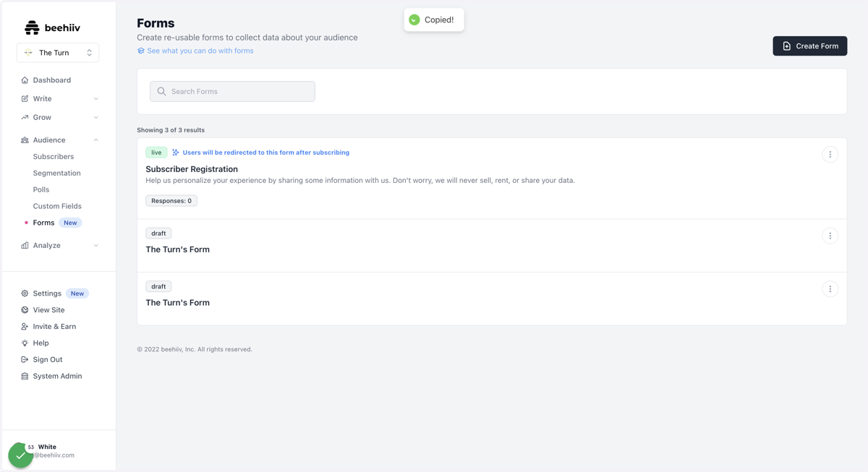The image size is (868, 472).
Task: Click the Forms page heading
Action: coord(156,23)
